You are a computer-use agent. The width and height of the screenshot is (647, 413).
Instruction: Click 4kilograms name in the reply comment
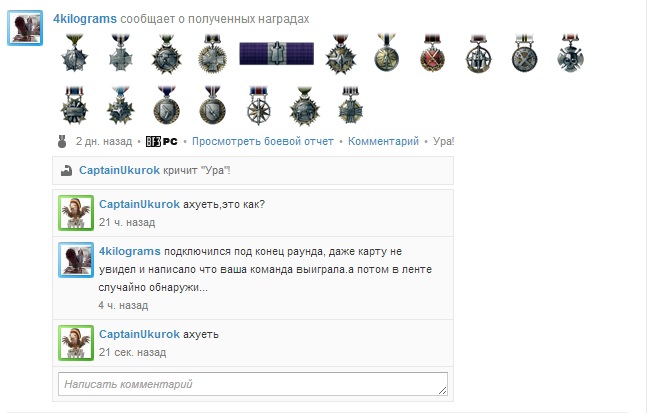(x=130, y=251)
